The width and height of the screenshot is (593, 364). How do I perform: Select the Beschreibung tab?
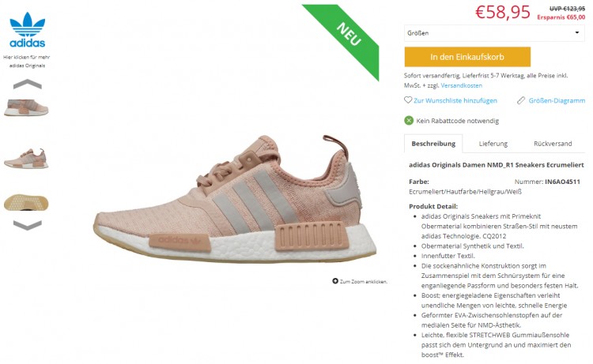[x=433, y=144]
